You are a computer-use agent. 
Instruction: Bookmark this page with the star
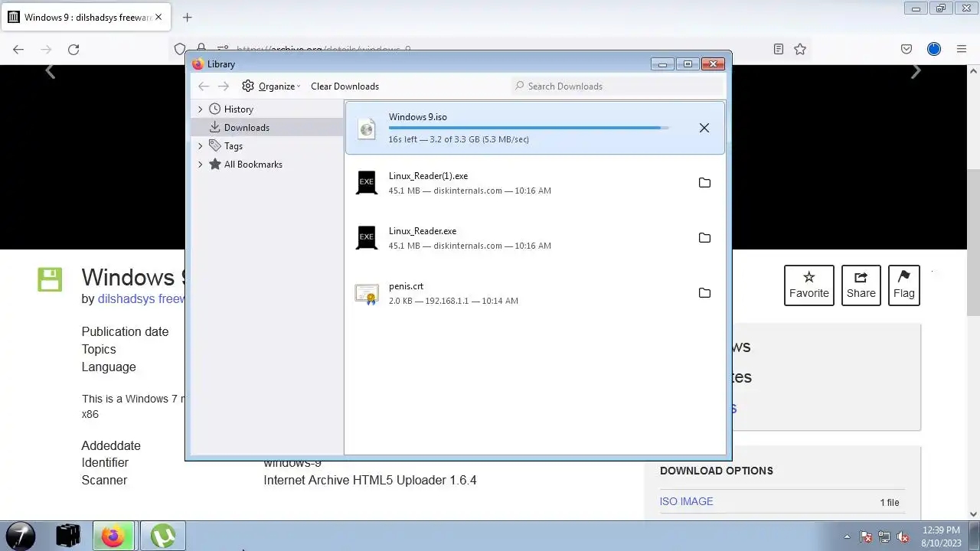[800, 49]
